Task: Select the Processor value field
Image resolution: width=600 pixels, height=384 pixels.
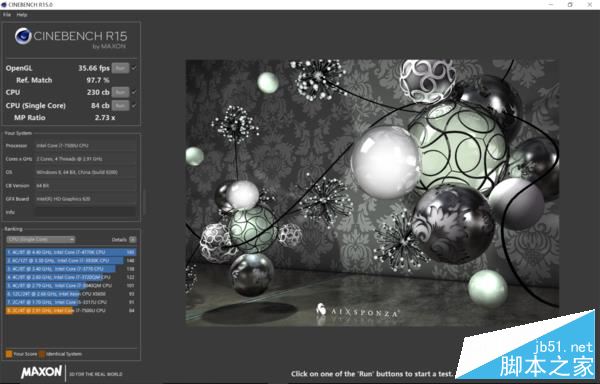Action: pyautogui.click(x=85, y=145)
